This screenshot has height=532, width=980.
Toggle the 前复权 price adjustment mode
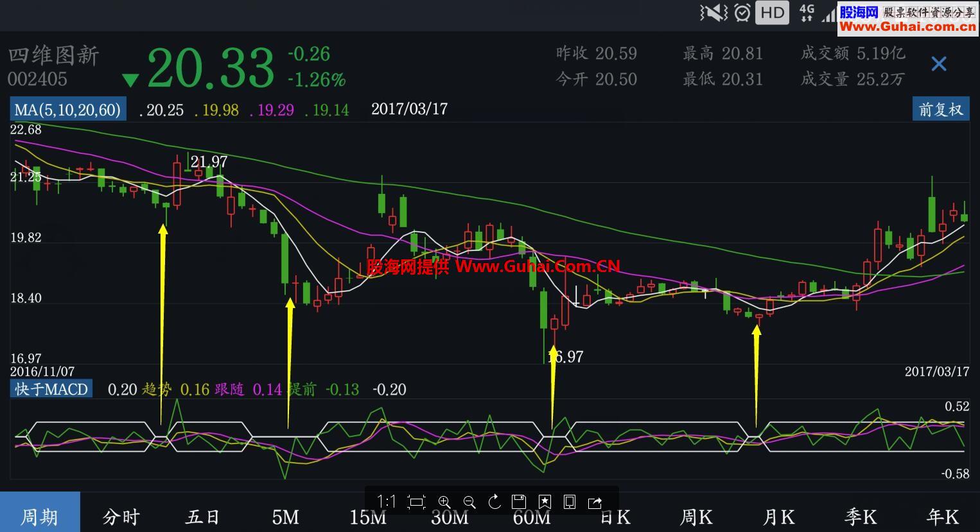click(x=941, y=109)
